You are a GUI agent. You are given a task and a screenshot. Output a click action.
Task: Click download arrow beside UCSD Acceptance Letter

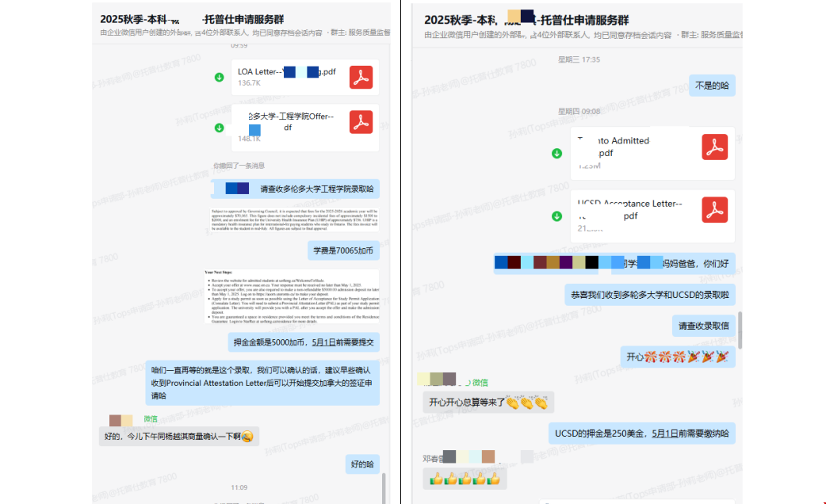coord(556,216)
